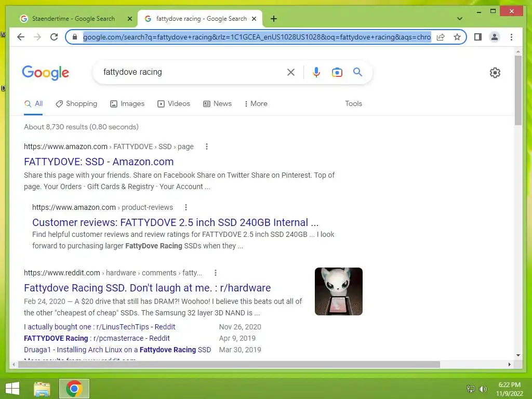Search by image using the camera icon
The height and width of the screenshot is (399, 532).
point(337,72)
